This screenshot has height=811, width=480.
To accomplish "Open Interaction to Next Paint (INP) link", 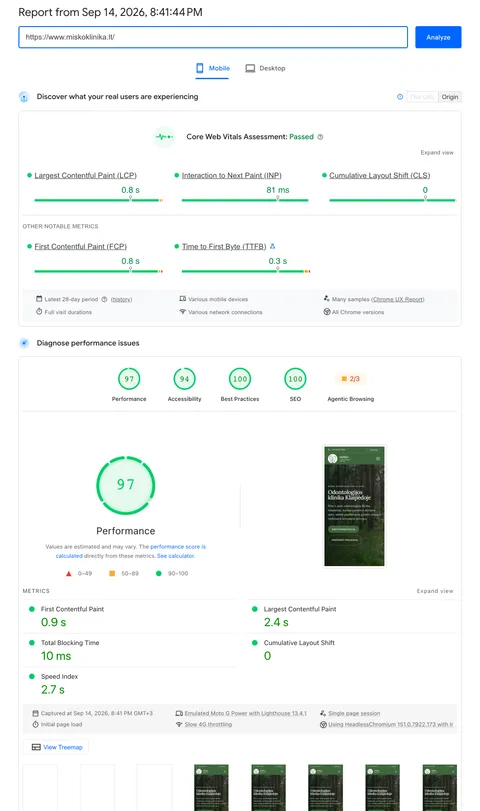I will 232,175.
